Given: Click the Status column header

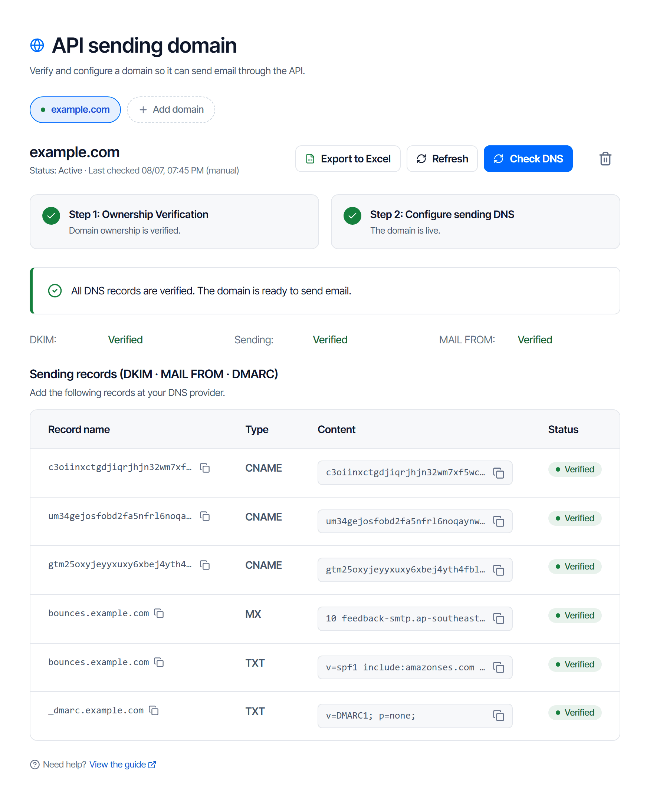Looking at the screenshot, I should coord(563,429).
